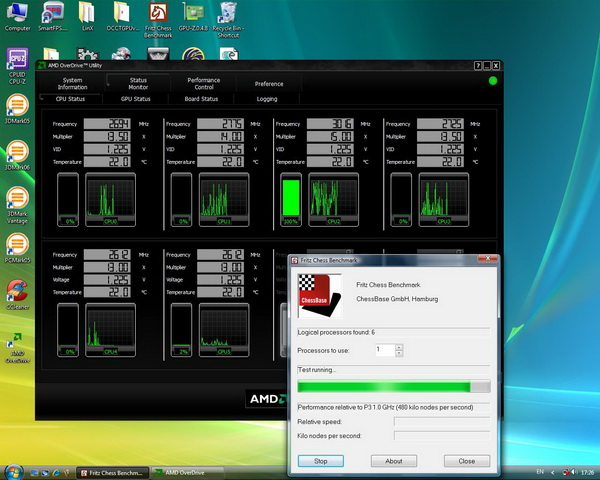600x480 pixels.
Task: Open the Performance Control tab
Action: pyautogui.click(x=204, y=84)
